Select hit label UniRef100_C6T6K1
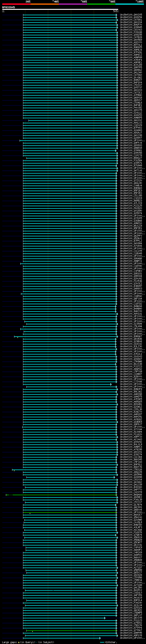146x644 pixels. (x=131, y=20)
